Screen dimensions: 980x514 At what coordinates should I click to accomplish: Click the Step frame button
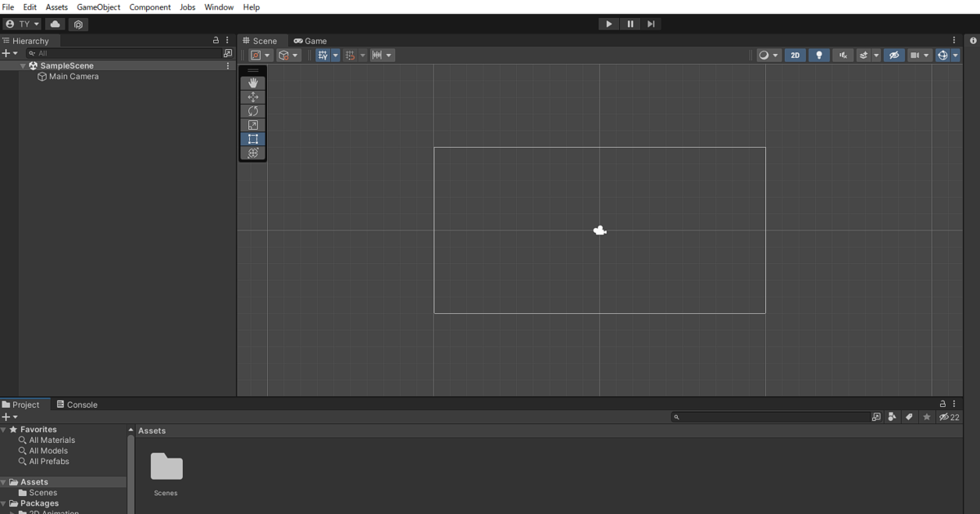coord(651,24)
